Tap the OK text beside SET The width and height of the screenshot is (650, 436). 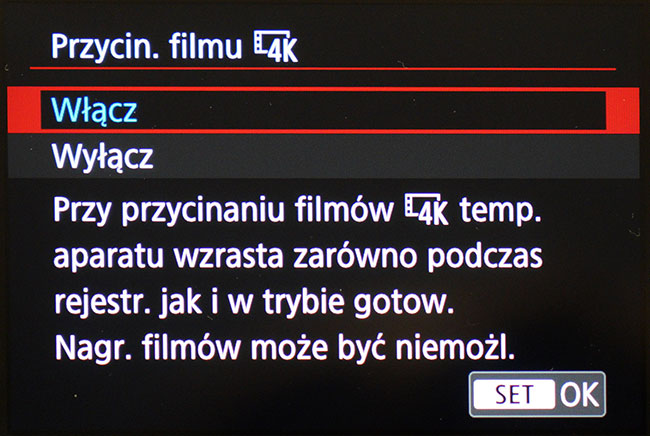579,394
